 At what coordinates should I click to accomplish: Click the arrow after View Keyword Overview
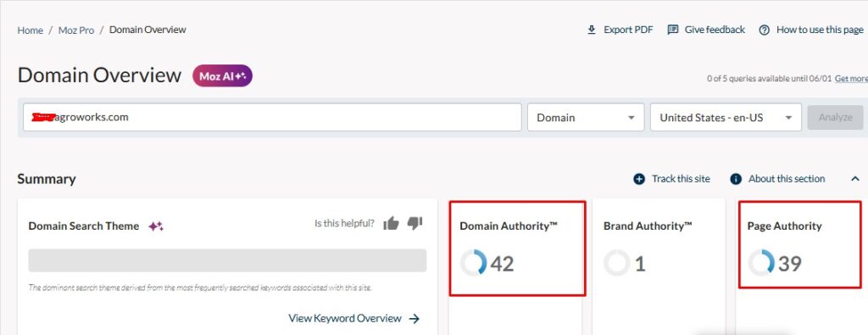(x=414, y=318)
